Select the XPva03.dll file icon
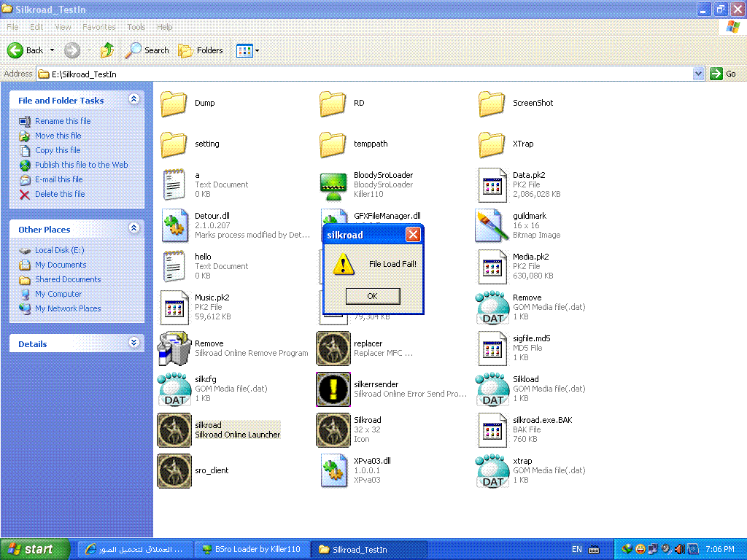Image resolution: width=747 pixels, height=560 pixels. [x=333, y=471]
